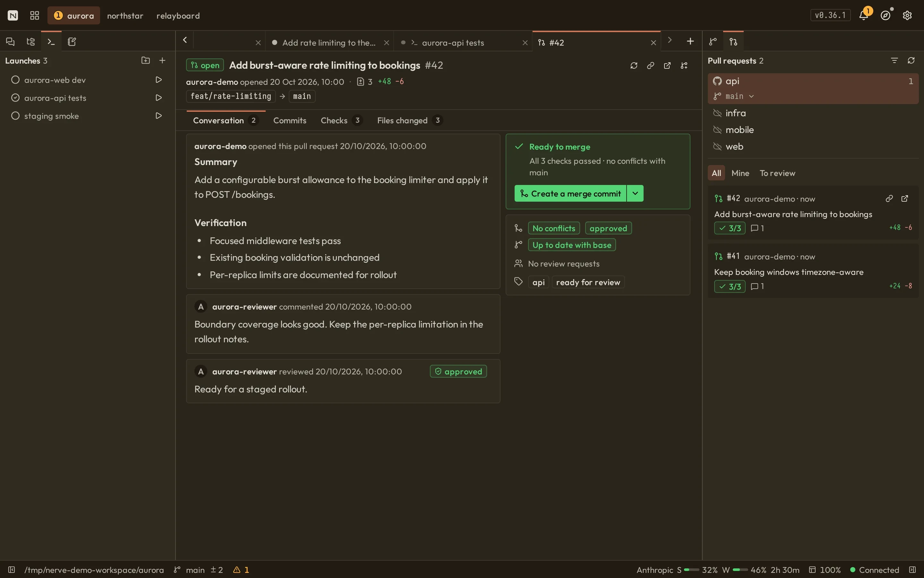Check out PR branch icon in header

coord(684,66)
